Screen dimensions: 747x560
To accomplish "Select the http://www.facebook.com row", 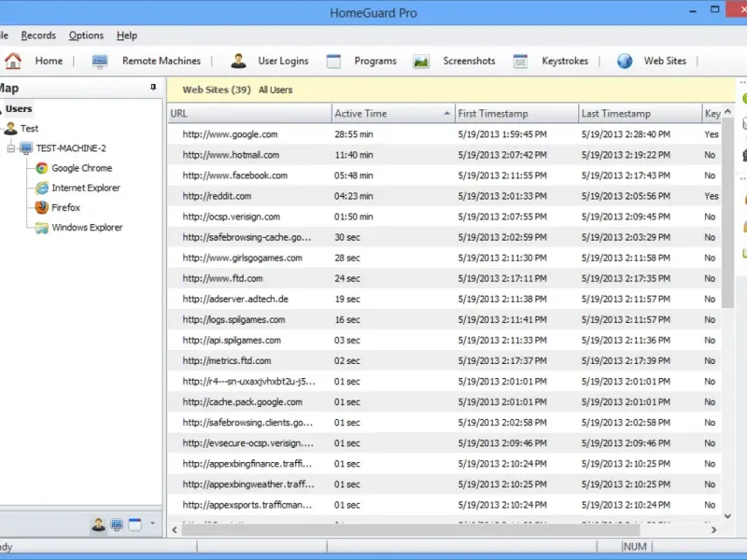I will tap(234, 175).
